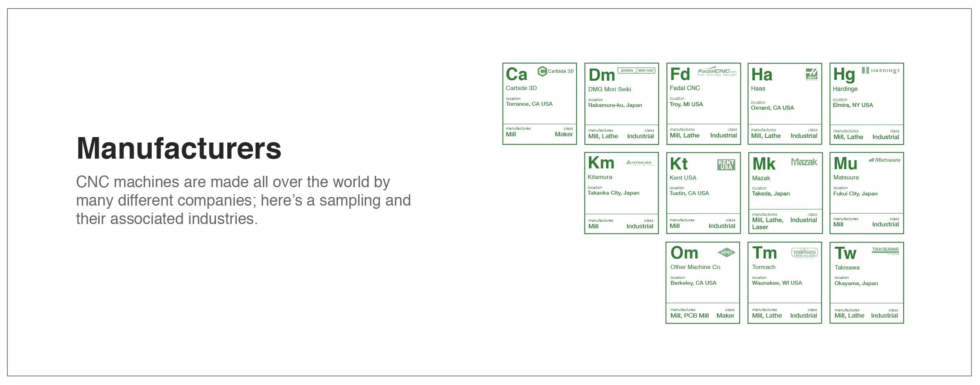Viewport: 980px width, 385px height.
Task: Click Waunakee, WI USA location
Action: click(x=777, y=283)
